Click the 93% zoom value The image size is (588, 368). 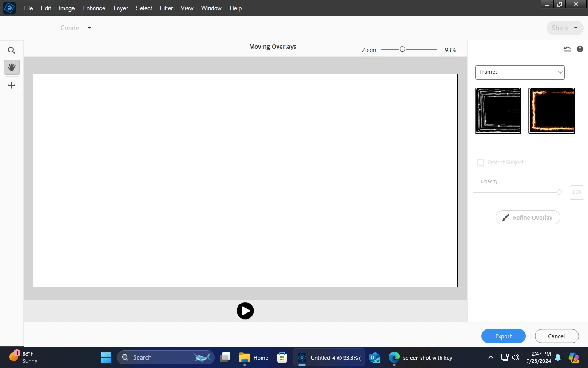[x=450, y=50]
